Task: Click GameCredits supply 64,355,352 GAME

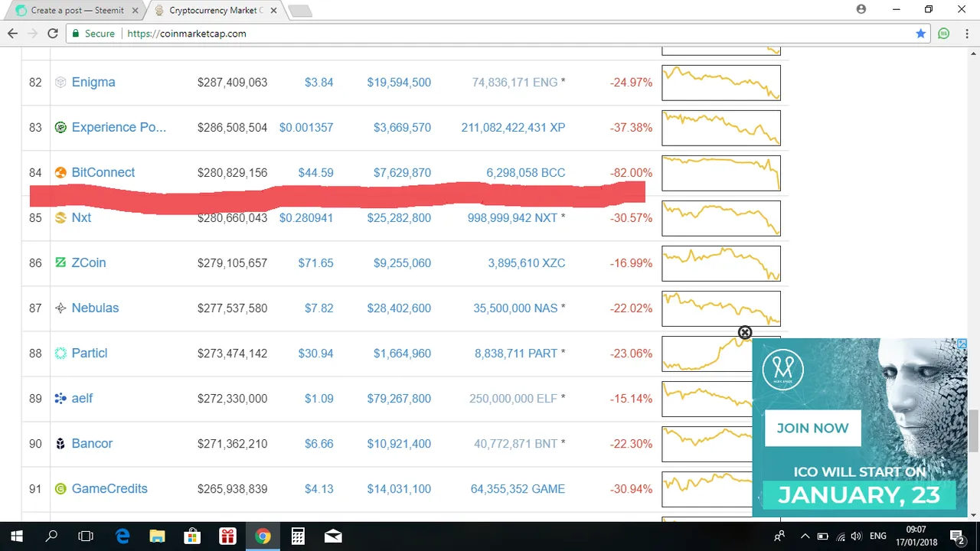Action: [x=518, y=489]
